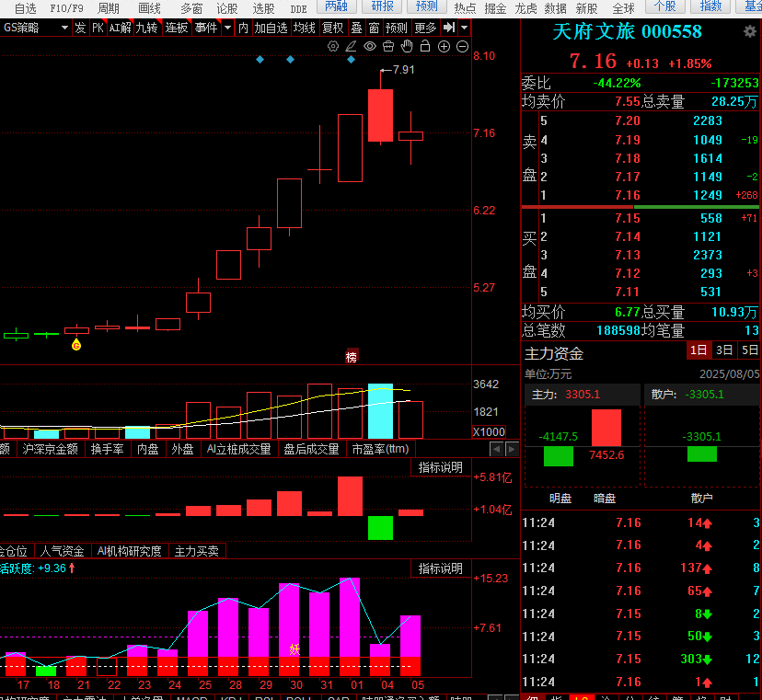This screenshot has width=762, height=700.
Task: Toggle 连板 indicator
Action: tap(177, 28)
